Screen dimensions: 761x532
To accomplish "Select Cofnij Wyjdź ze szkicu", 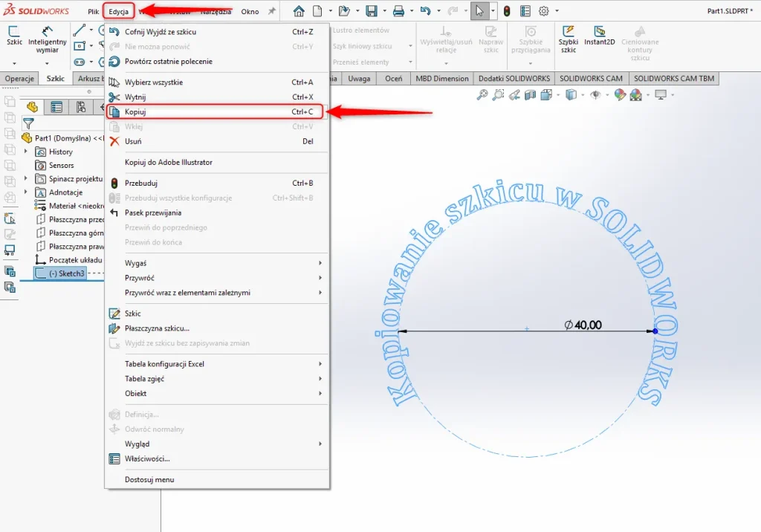I will coord(217,31).
